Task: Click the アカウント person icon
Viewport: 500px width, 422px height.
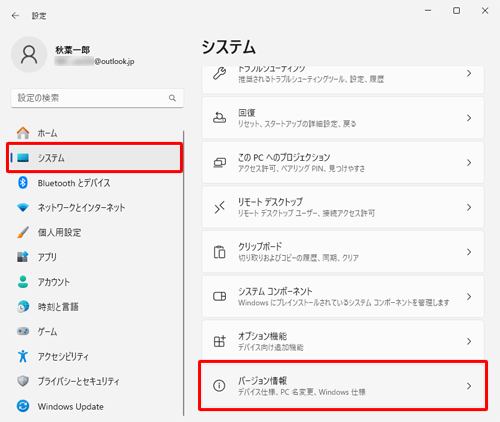Action: pyautogui.click(x=23, y=282)
